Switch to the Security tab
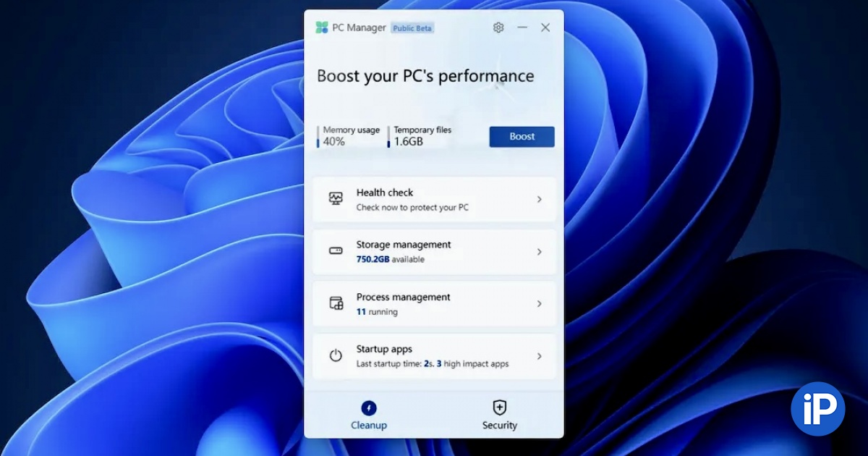Viewport: 868px width, 456px height. pos(500,415)
